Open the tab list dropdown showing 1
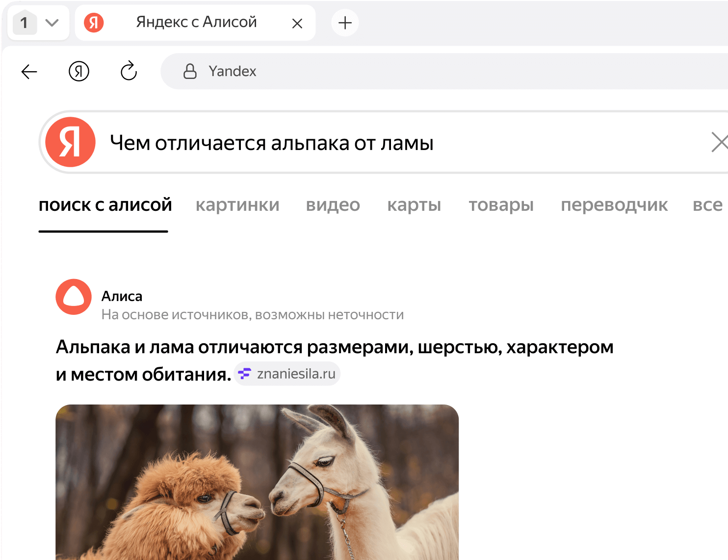 click(x=25, y=23)
